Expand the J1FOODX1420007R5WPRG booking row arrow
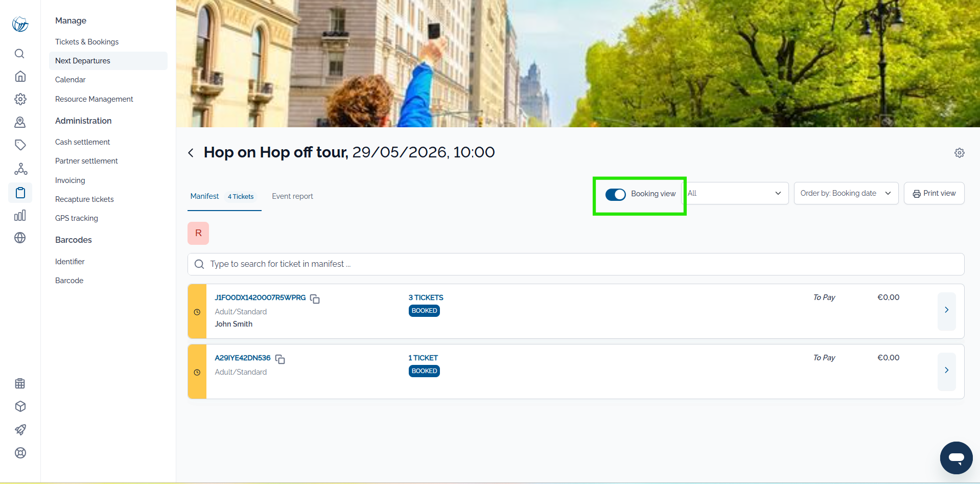 947,311
